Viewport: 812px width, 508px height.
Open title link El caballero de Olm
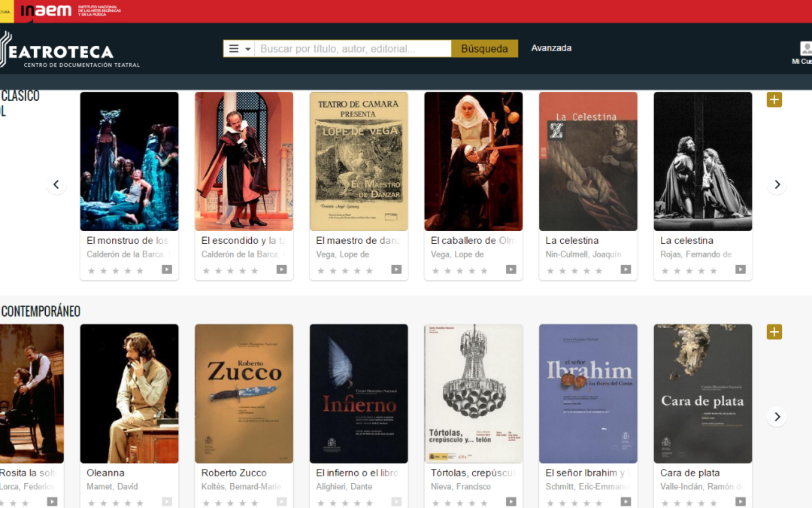(472, 241)
